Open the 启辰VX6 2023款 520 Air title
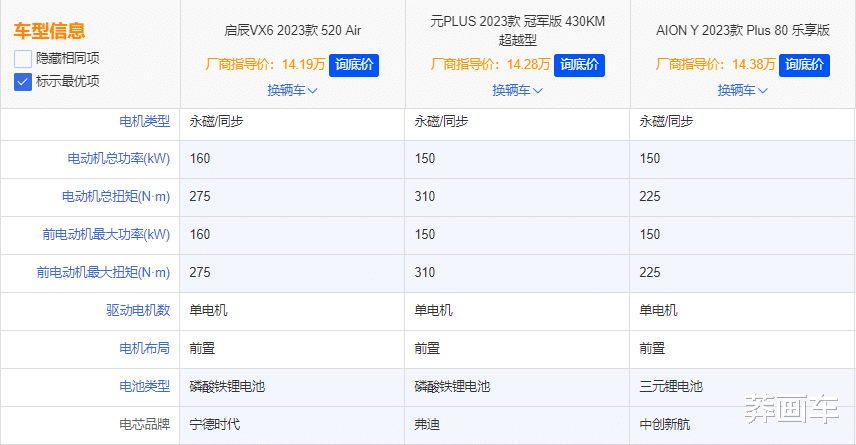The image size is (856, 445). (x=292, y=31)
